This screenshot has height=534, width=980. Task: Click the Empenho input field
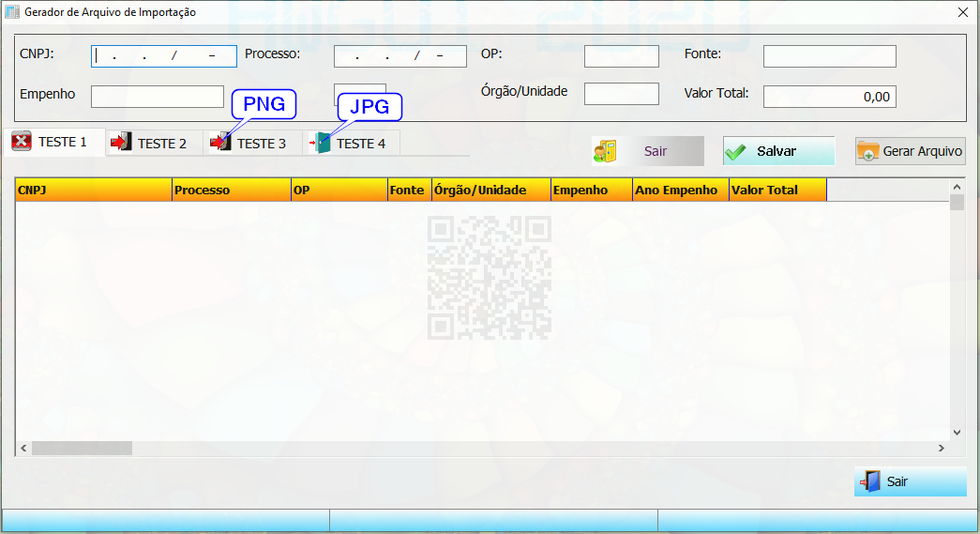coord(158,97)
